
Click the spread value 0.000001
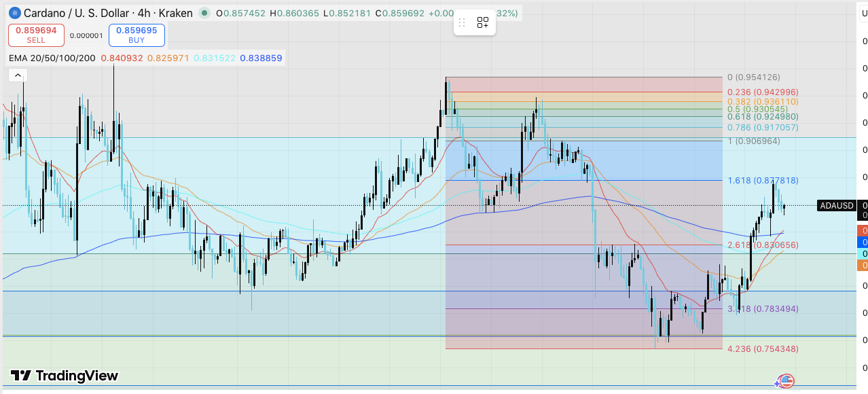tap(86, 35)
